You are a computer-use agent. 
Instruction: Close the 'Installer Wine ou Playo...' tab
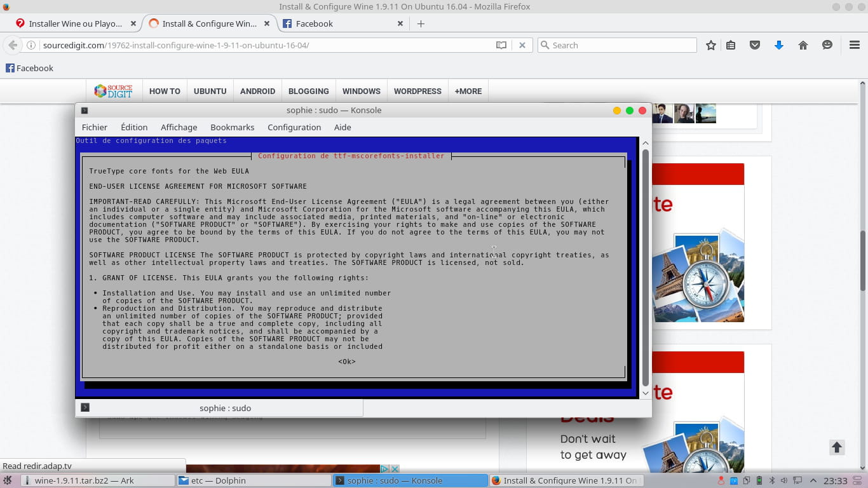pos(133,24)
